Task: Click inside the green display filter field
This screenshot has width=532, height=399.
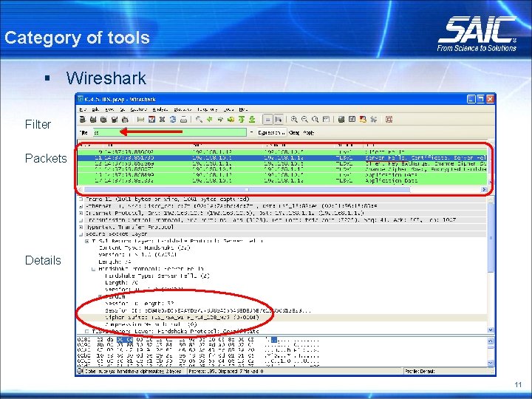Action: click(x=170, y=132)
